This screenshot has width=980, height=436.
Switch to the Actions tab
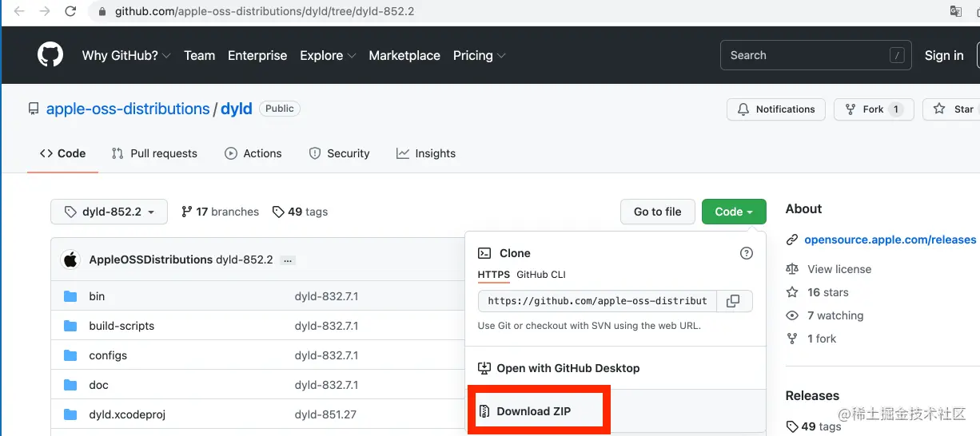pyautogui.click(x=253, y=153)
